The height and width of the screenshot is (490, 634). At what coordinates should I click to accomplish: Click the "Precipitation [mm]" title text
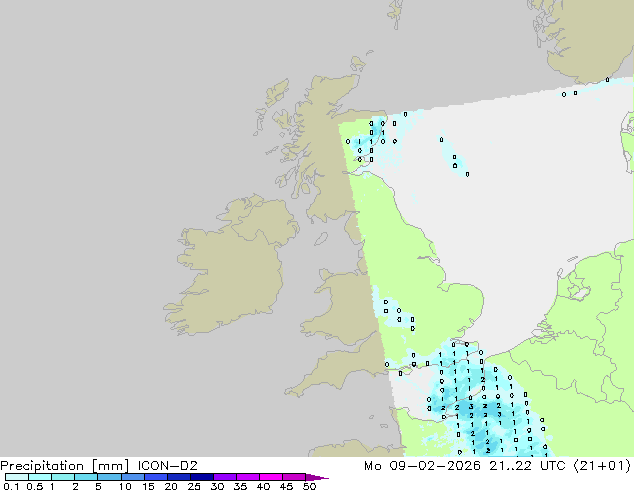(x=65, y=466)
